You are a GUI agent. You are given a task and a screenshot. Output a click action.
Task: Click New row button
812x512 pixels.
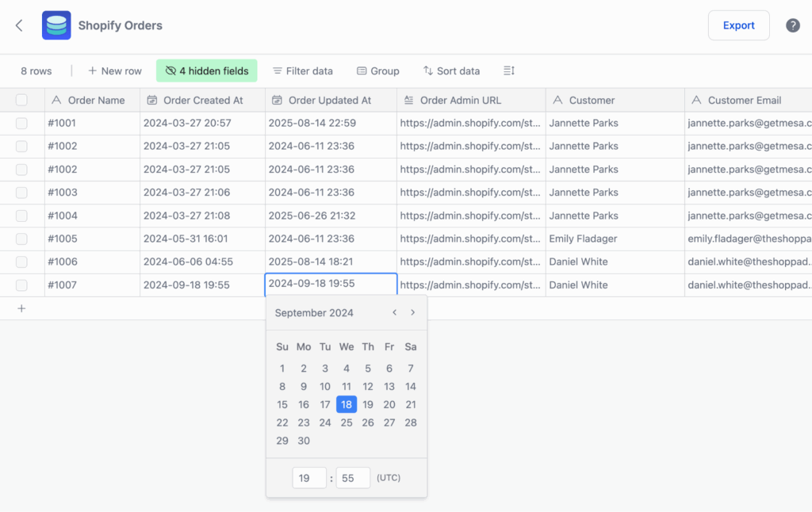[114, 71]
